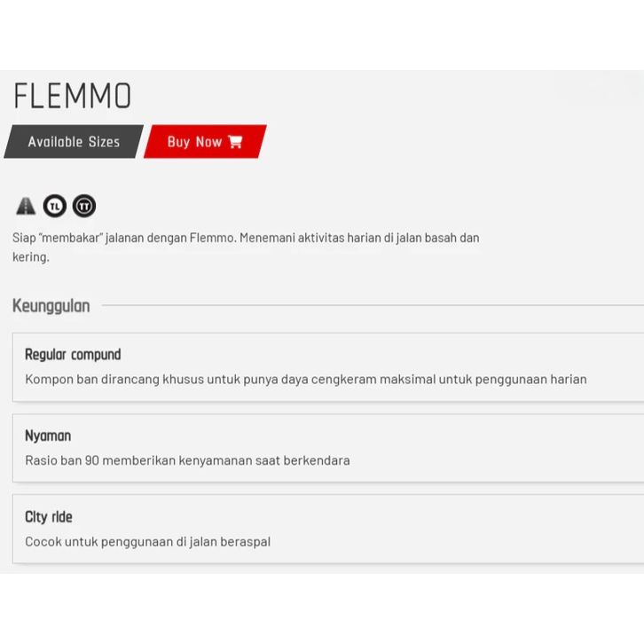The height and width of the screenshot is (644, 644).
Task: Click the word "berkendara" in the Nyaman card
Action: point(317,460)
